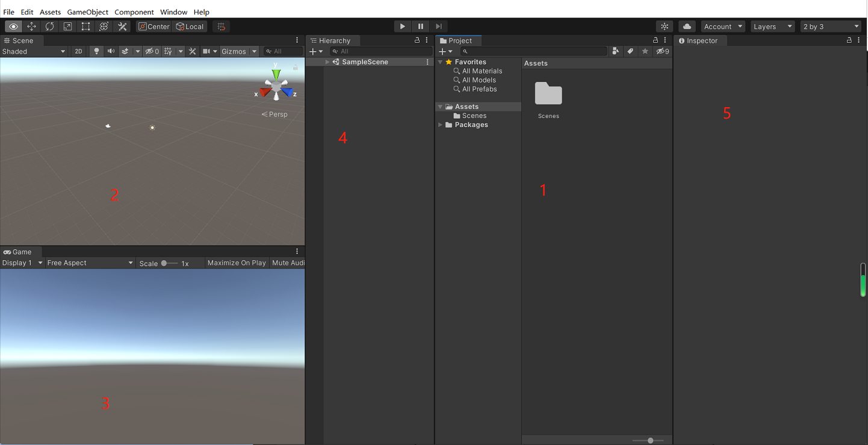
Task: Open the Layers dropdown
Action: tap(773, 26)
